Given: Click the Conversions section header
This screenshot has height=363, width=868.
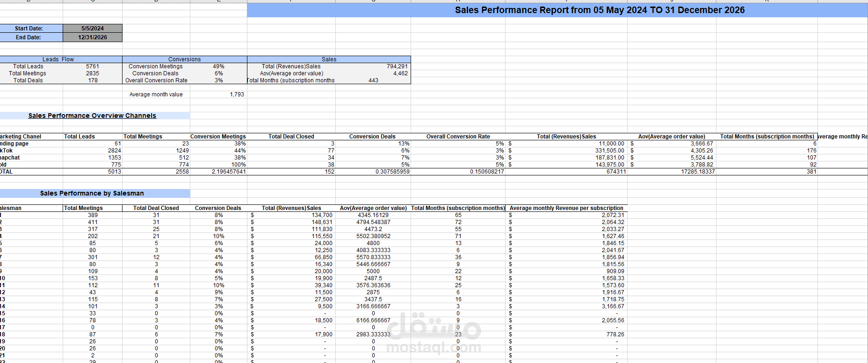Looking at the screenshot, I should [x=185, y=59].
